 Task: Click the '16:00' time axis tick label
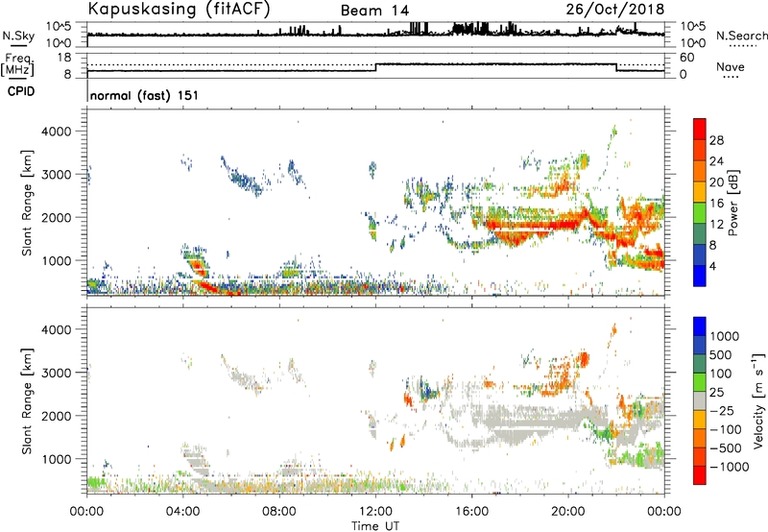point(471,512)
